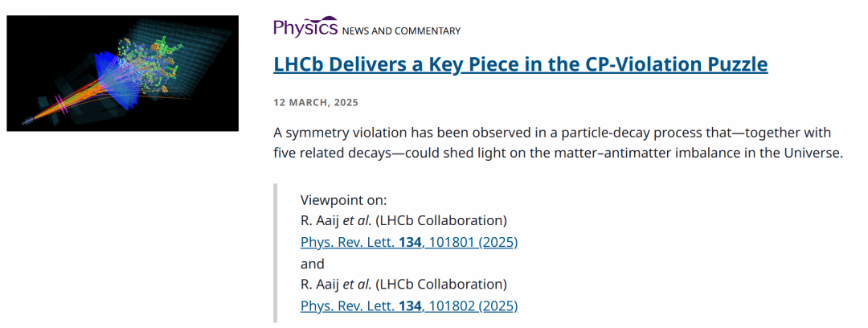The height and width of the screenshot is (328, 868).
Task: Open Phys. Rev. Lett. 134, 101801 link
Action: (x=408, y=242)
